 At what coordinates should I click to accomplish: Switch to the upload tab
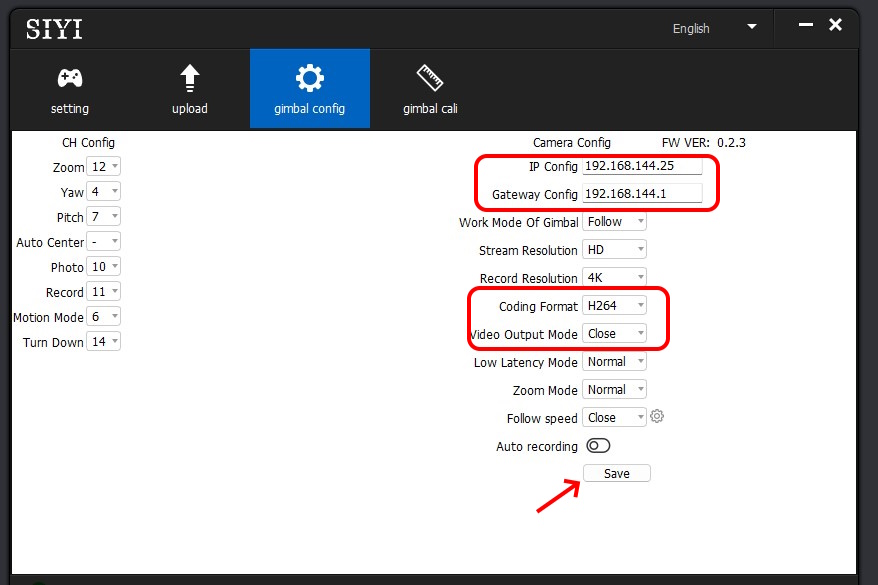point(189,89)
